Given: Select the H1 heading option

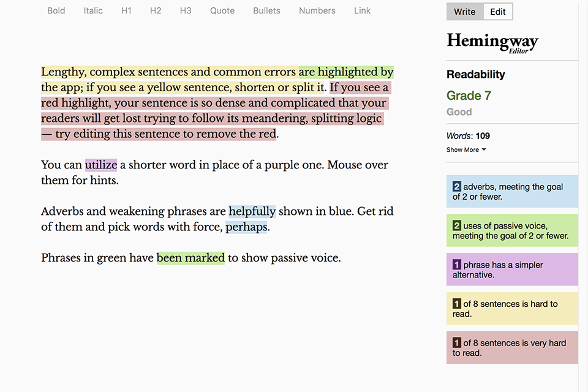Looking at the screenshot, I should tap(126, 11).
